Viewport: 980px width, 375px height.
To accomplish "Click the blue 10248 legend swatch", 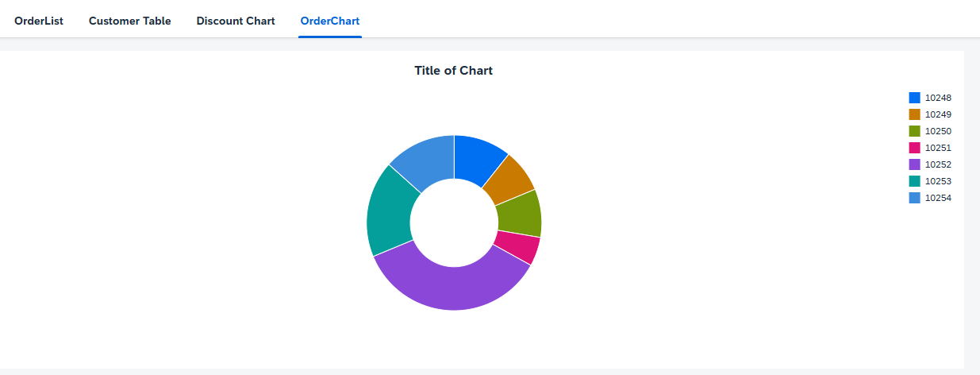I will pos(915,98).
